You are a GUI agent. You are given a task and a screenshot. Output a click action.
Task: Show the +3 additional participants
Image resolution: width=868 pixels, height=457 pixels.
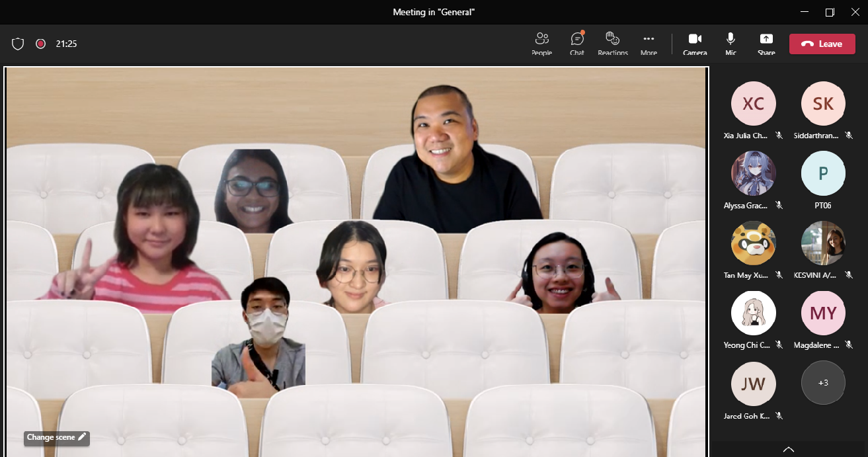click(x=823, y=383)
